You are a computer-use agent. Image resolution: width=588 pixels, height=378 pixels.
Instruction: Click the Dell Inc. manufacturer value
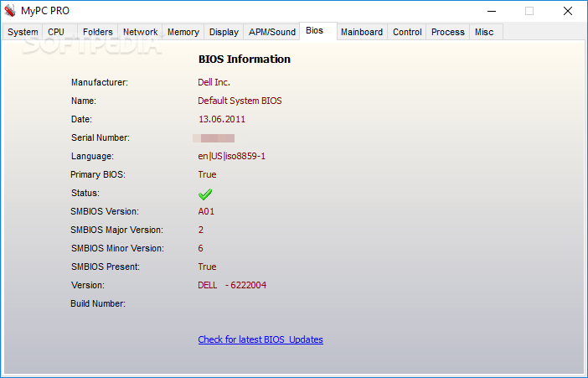click(x=214, y=82)
